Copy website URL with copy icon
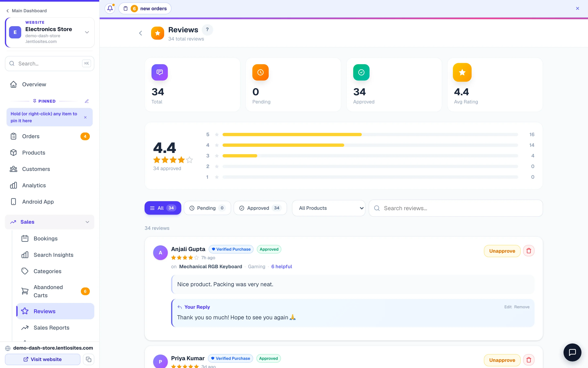This screenshot has height=368, width=588. click(x=88, y=359)
